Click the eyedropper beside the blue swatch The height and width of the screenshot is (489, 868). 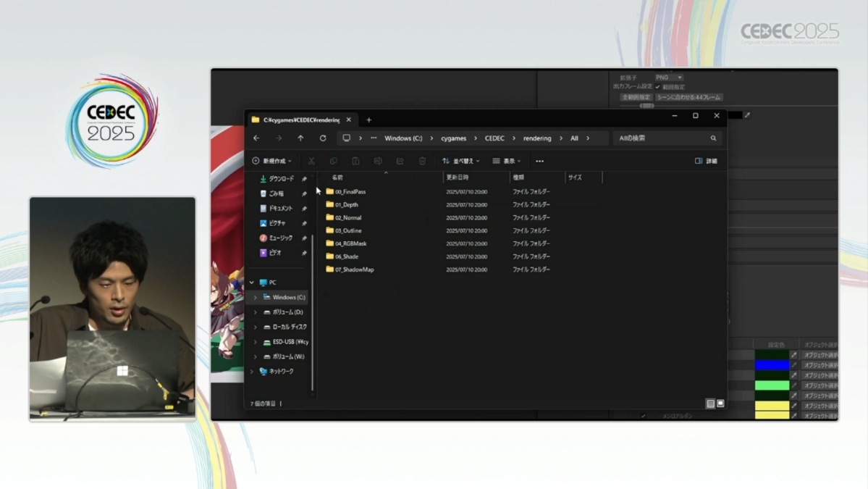click(x=794, y=366)
